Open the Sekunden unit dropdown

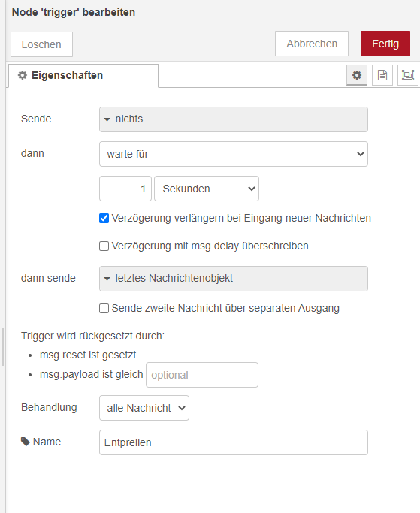[x=207, y=189]
